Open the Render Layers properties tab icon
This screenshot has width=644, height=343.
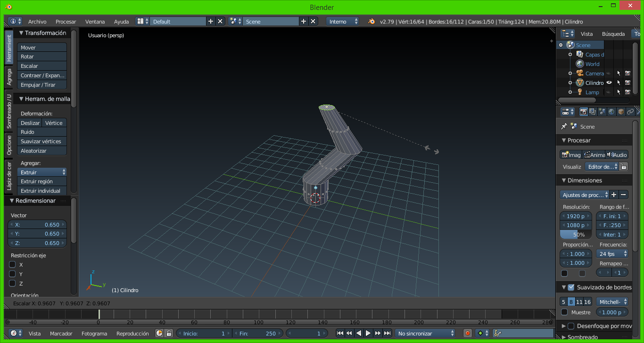pyautogui.click(x=593, y=112)
